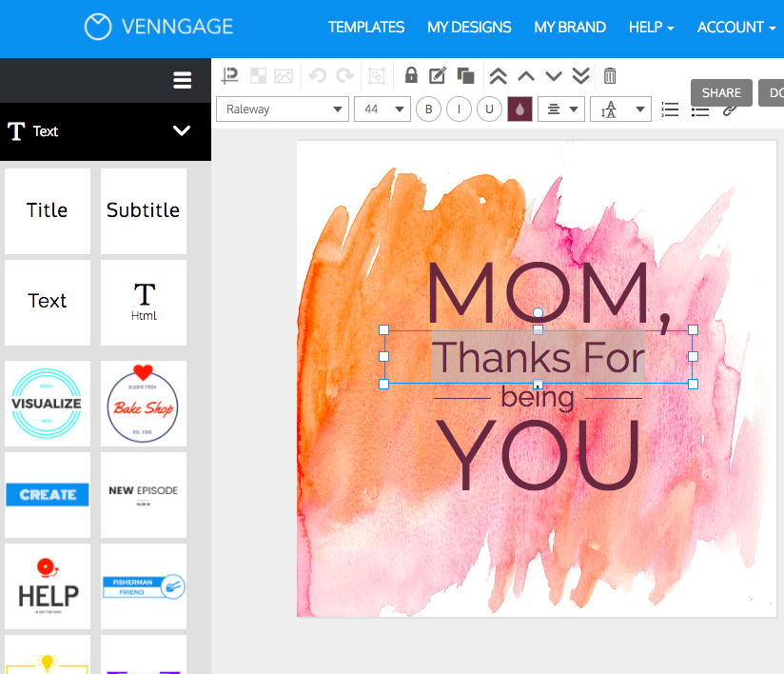Move element forward one layer
The width and height of the screenshot is (784, 674).
click(x=526, y=76)
